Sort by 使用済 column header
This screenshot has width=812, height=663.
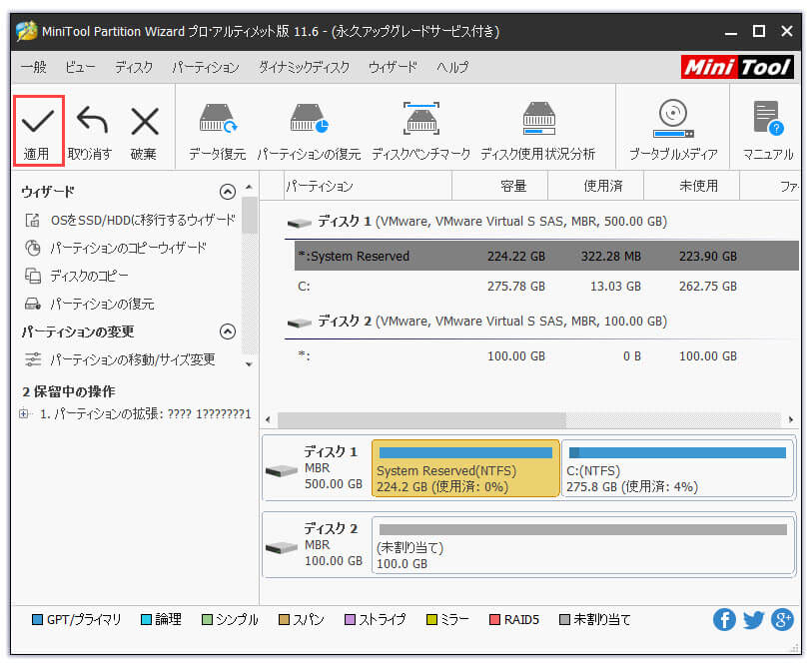(x=595, y=186)
